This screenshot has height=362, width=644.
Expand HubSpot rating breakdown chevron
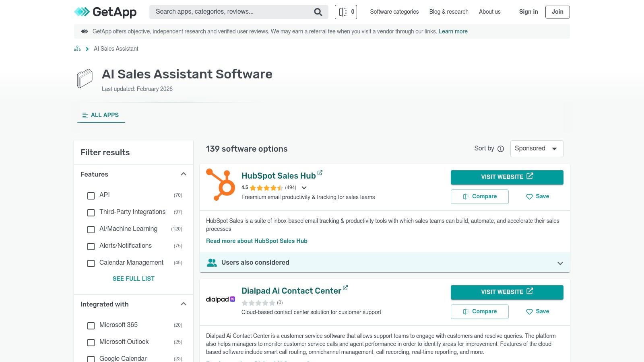304,188
